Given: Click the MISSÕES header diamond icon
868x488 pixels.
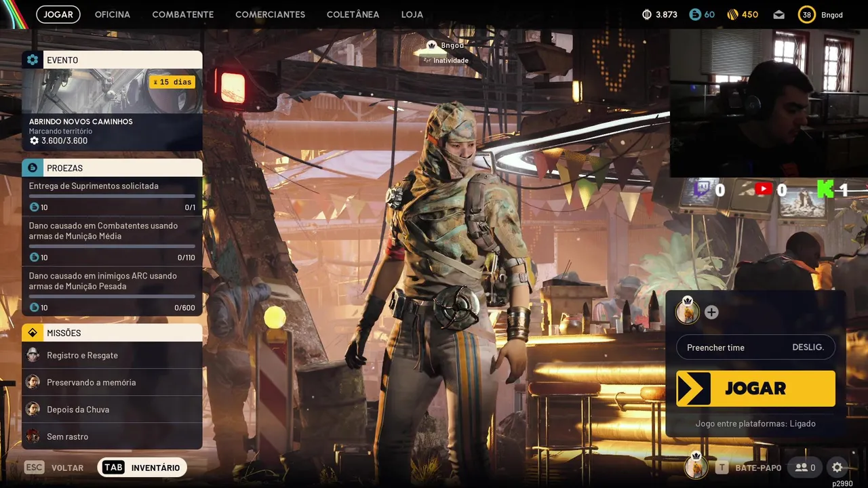Looking at the screenshot, I should pos(33,333).
